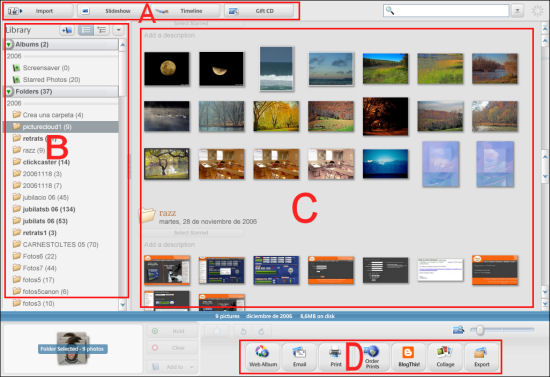Open the search options dropdown arrow
This screenshot has height=377, width=550.
(517, 11)
